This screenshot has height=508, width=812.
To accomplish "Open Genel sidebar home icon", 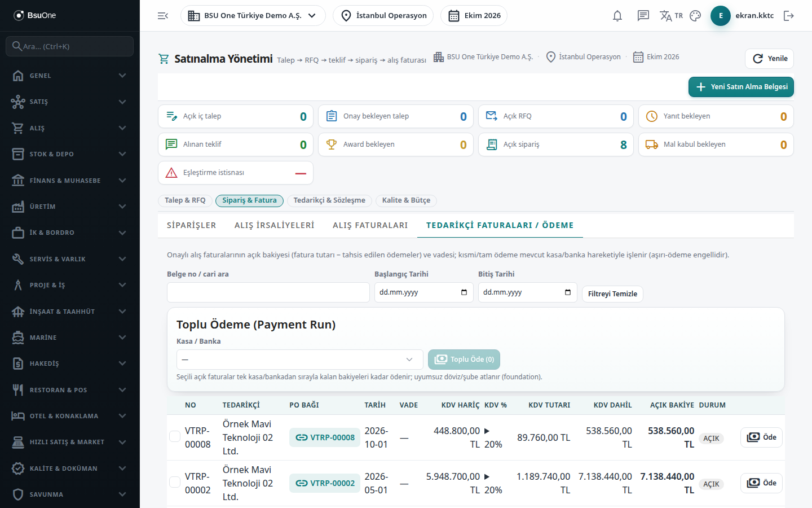I will pyautogui.click(x=18, y=76).
